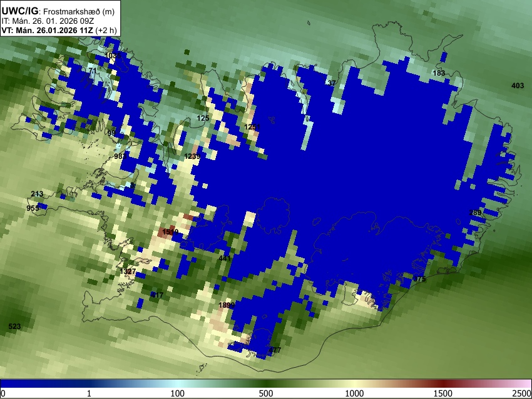Click the colorbar tick label 1000
The height and width of the screenshot is (399, 532).
pos(354,393)
